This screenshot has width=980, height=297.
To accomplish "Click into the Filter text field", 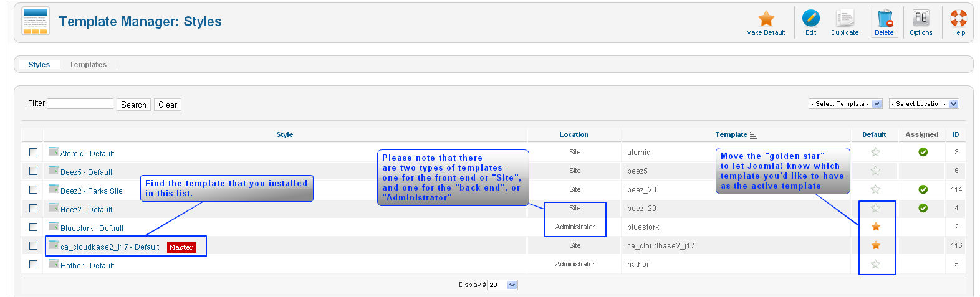I will [80, 103].
